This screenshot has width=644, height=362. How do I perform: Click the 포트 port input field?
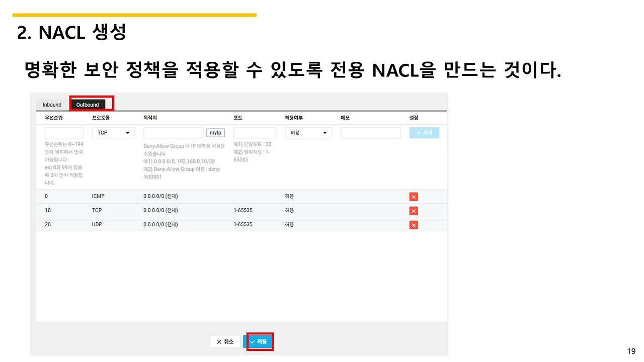pos(255,132)
